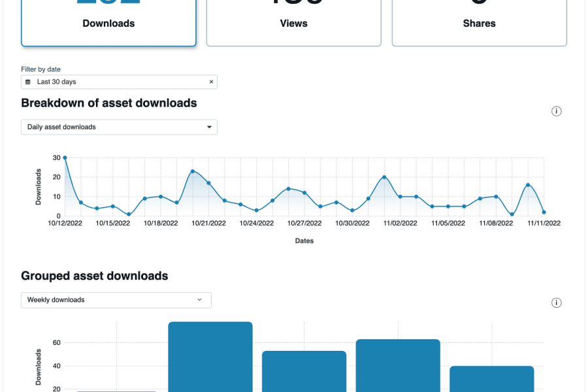Click the calendar icon in date filter
The image size is (588, 392).
pyautogui.click(x=27, y=82)
